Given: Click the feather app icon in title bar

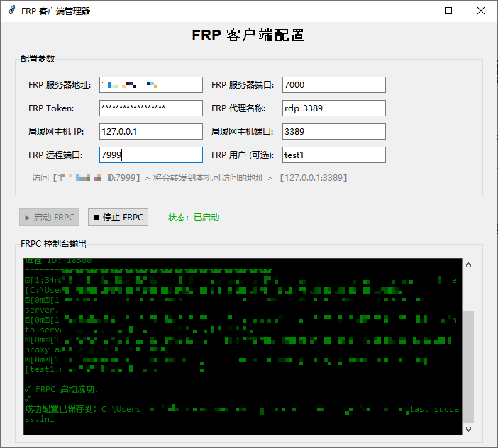Looking at the screenshot, I should point(11,11).
